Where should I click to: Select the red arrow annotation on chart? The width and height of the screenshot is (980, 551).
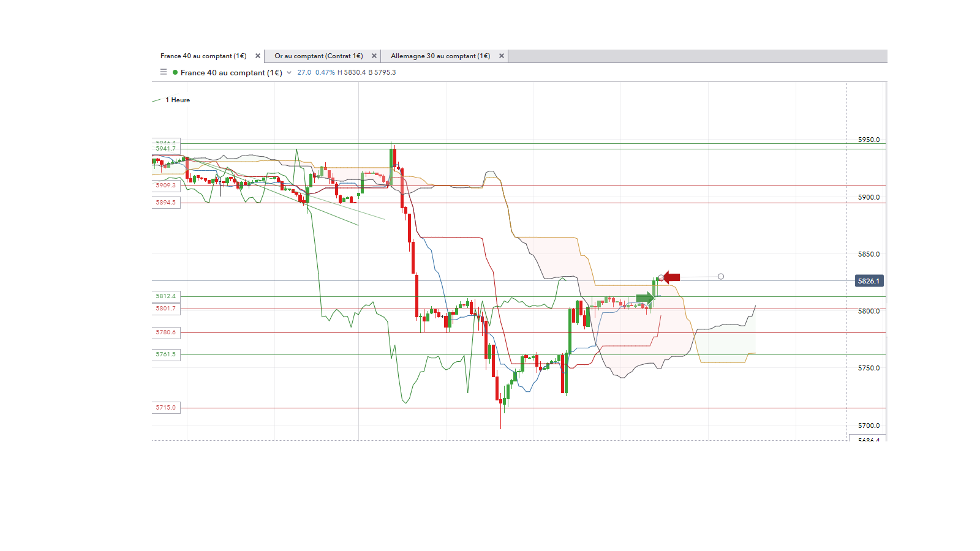[x=671, y=277]
